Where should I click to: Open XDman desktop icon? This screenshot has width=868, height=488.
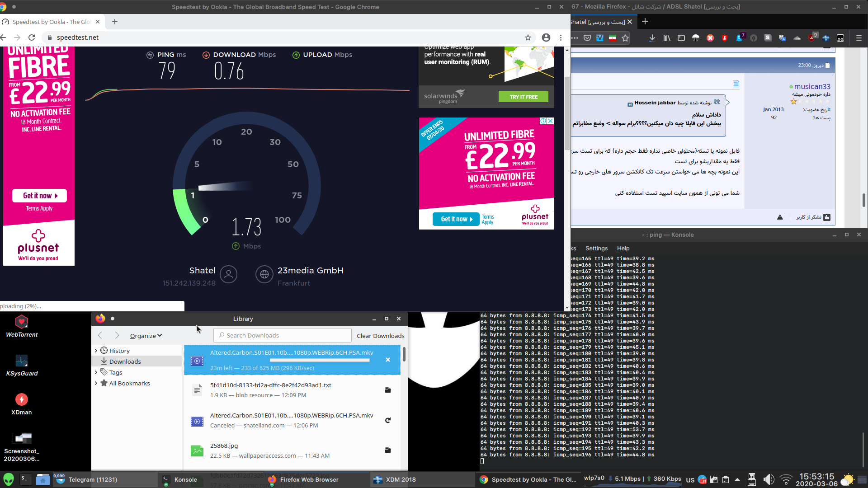(22, 404)
